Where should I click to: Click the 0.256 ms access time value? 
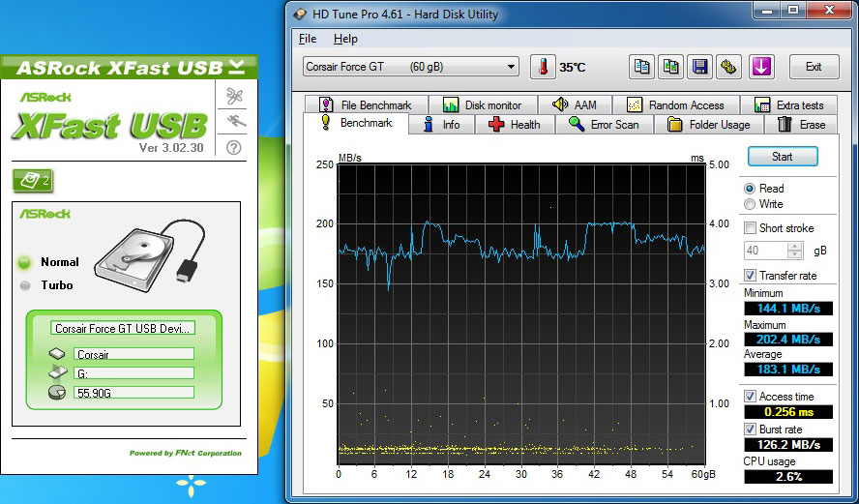pos(788,412)
